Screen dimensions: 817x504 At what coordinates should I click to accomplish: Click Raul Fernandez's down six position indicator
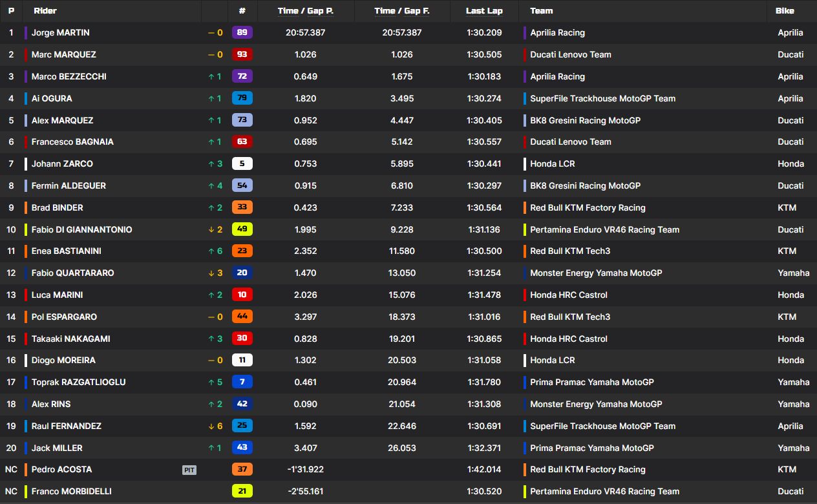click(x=215, y=426)
